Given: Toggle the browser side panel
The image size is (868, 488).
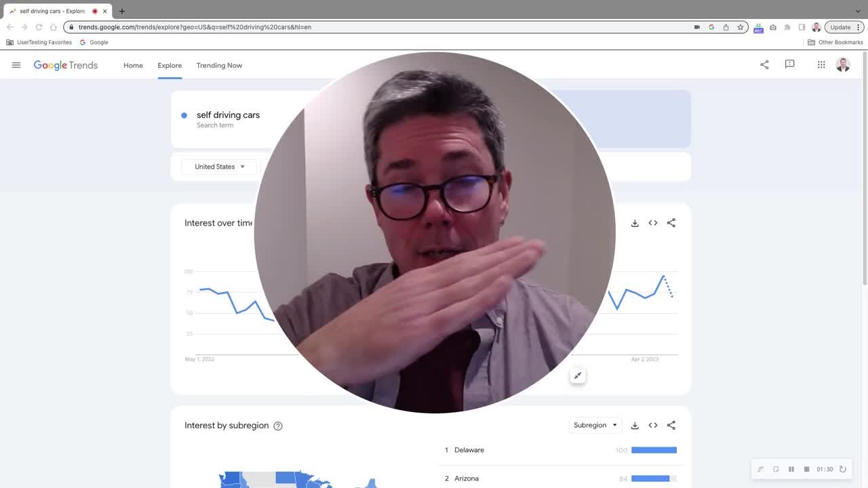Looking at the screenshot, I should [x=802, y=27].
